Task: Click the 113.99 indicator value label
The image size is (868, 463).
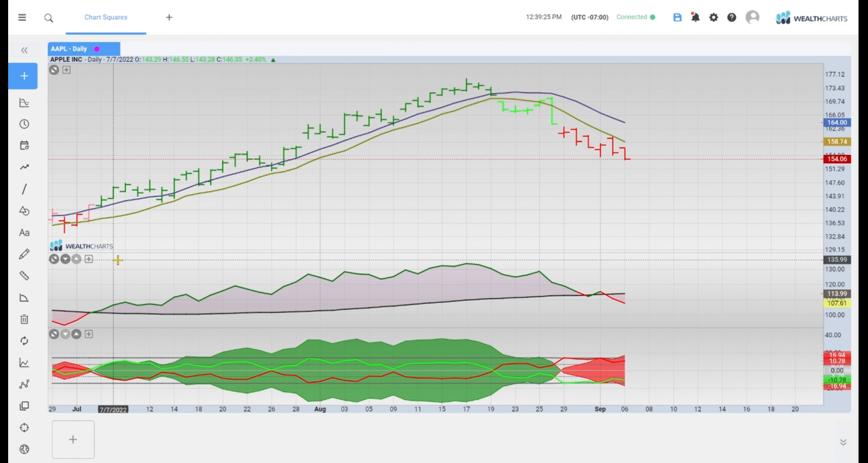Action: pos(837,294)
